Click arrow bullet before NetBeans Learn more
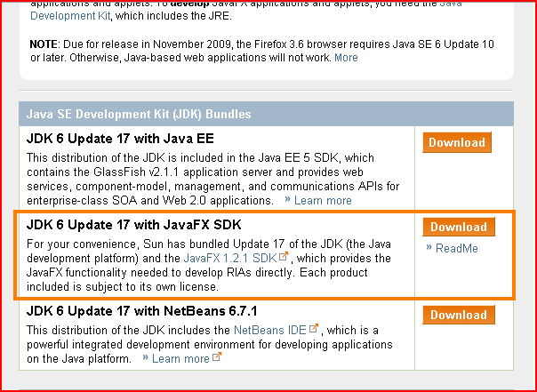This screenshot has height=392, width=537. 146,359
